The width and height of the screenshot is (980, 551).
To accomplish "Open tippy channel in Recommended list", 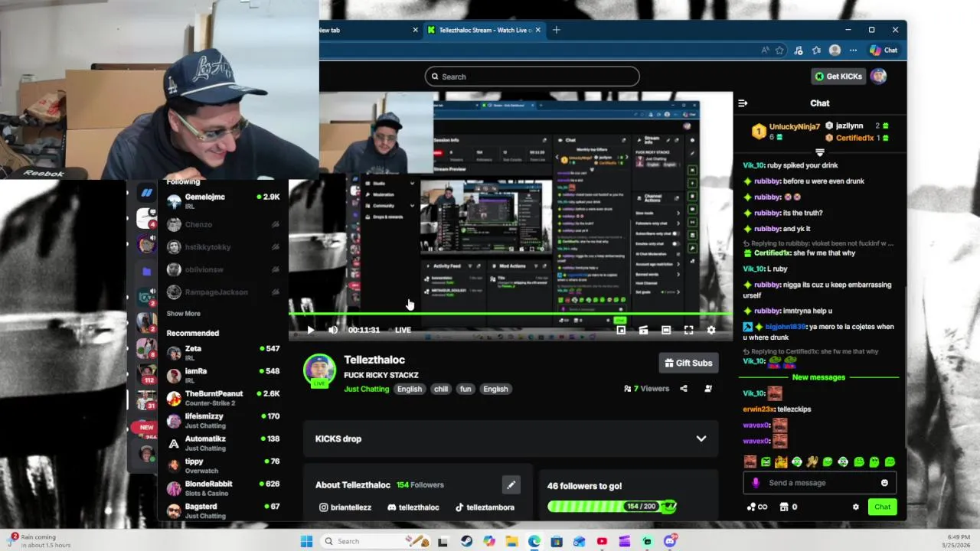I will tap(223, 466).
